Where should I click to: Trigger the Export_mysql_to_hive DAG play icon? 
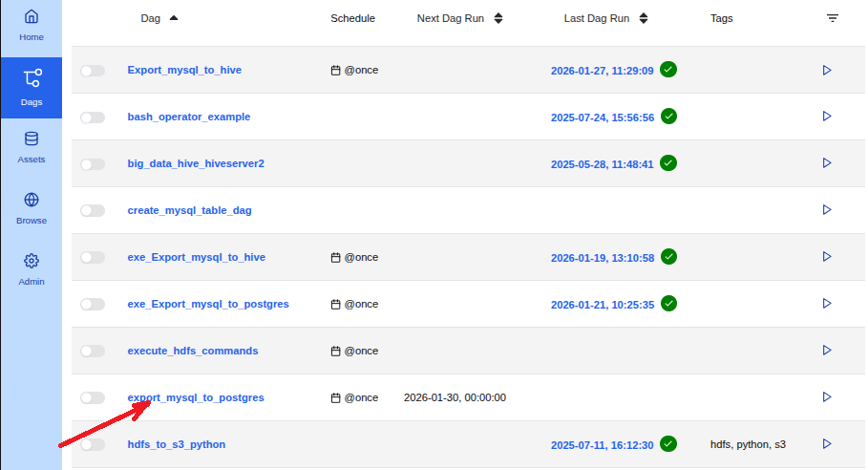827,70
